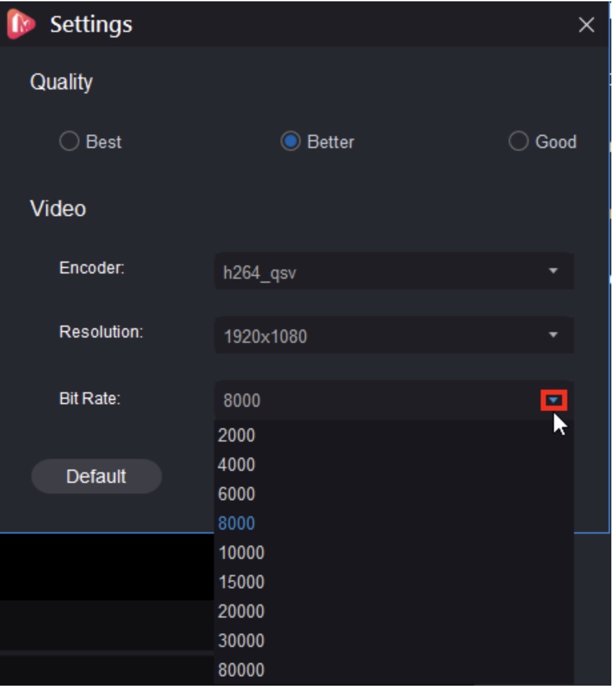Close the Settings dialog

click(588, 25)
